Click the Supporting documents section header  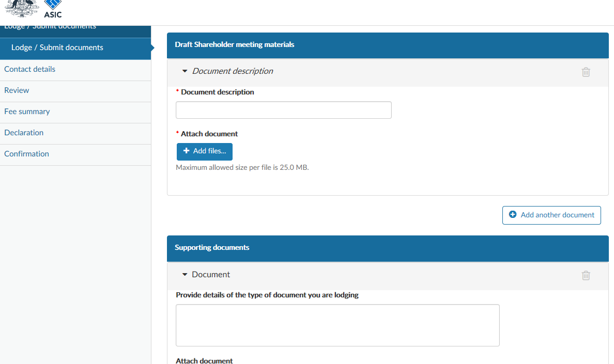click(388, 248)
